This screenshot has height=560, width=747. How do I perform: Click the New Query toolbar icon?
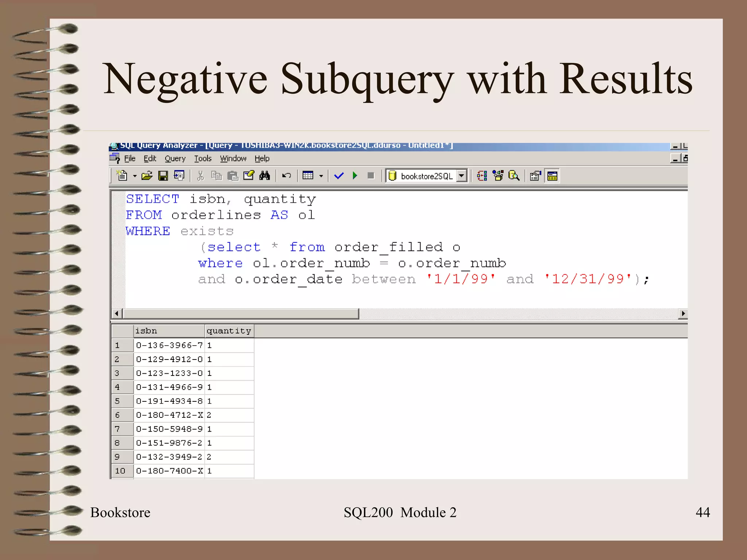click(122, 176)
